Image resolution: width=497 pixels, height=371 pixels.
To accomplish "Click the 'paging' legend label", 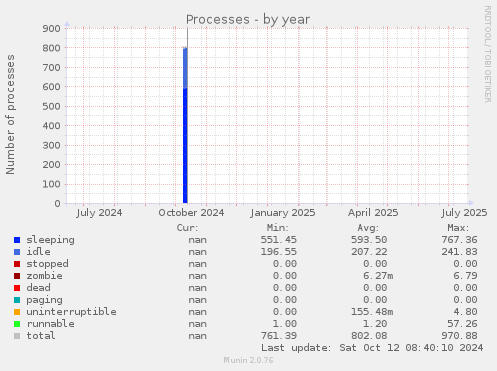I will [44, 300].
